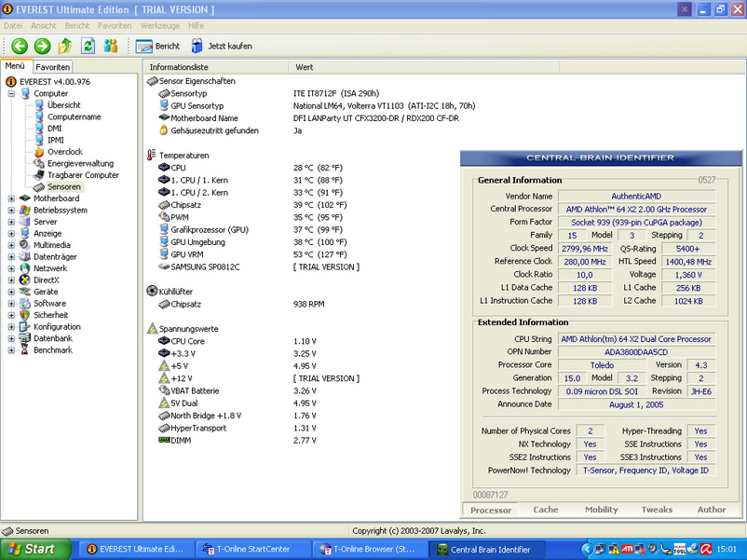Click the Tragbarer Computer laptop icon
This screenshot has height=560, width=747.
[x=39, y=175]
